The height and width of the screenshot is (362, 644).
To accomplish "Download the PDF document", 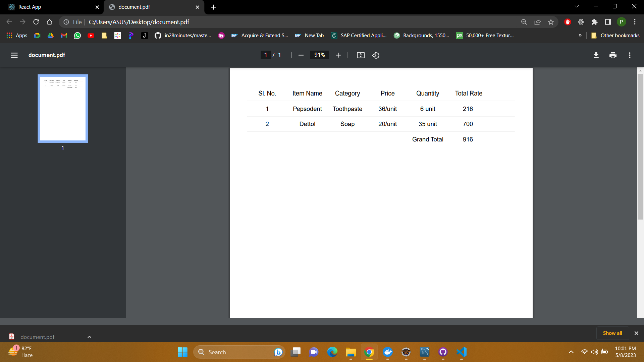I will pyautogui.click(x=596, y=55).
